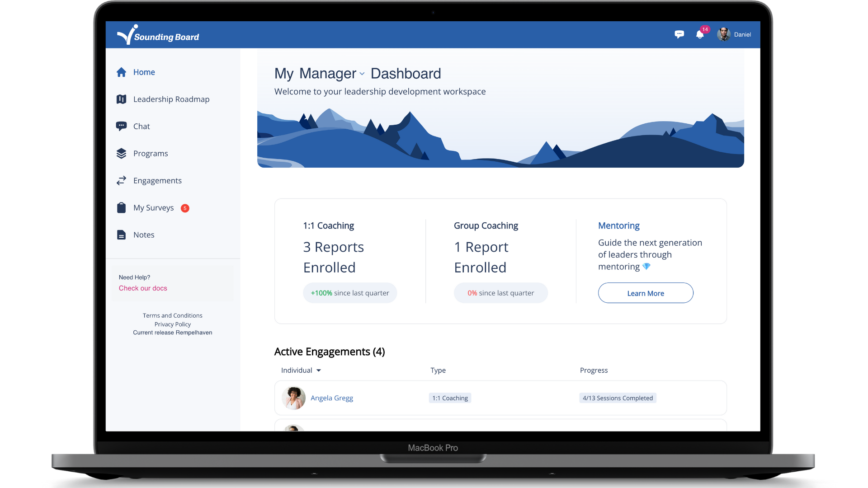Open the Leadership Roadmap section
This screenshot has width=868, height=488.
(172, 99)
